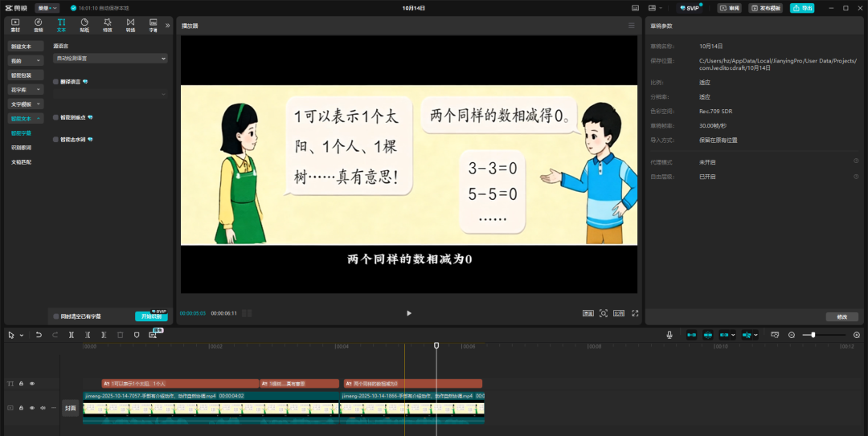Viewport: 868px width, 436px height.
Task: Mute the main video track
Action: [43, 408]
